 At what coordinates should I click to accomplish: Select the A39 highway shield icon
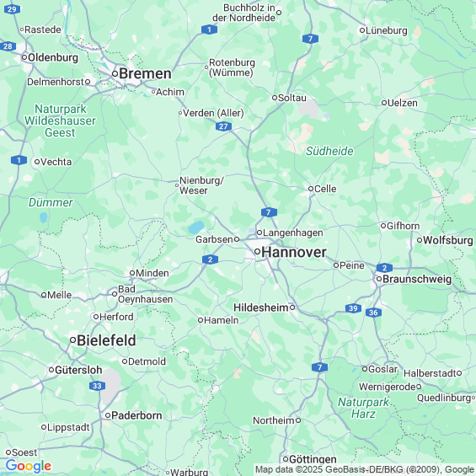pos(353,308)
